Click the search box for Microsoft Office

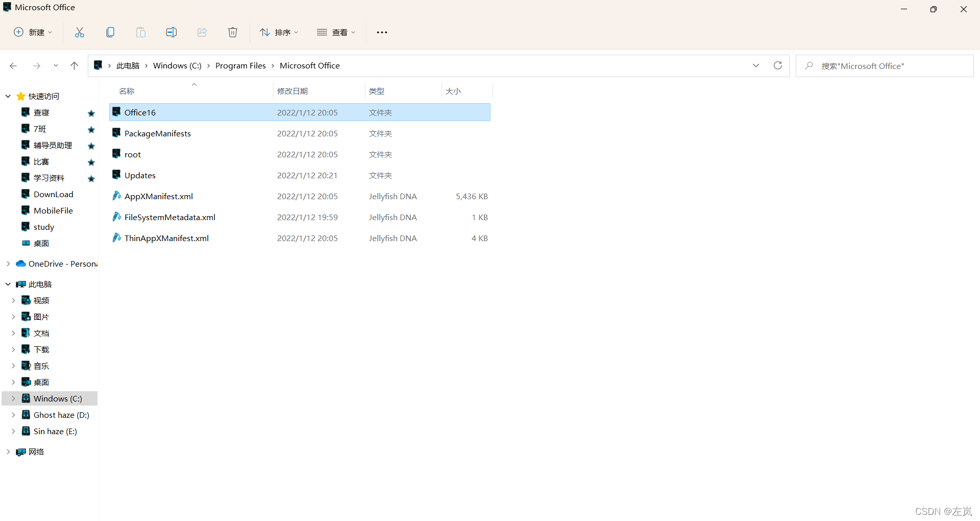coord(885,66)
